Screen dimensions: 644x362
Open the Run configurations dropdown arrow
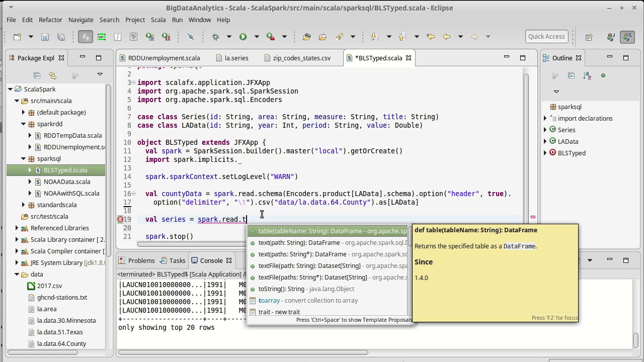tap(256, 37)
